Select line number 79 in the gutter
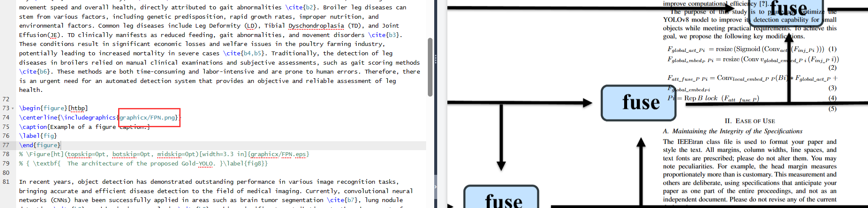The height and width of the screenshot is (208, 868). [x=6, y=163]
